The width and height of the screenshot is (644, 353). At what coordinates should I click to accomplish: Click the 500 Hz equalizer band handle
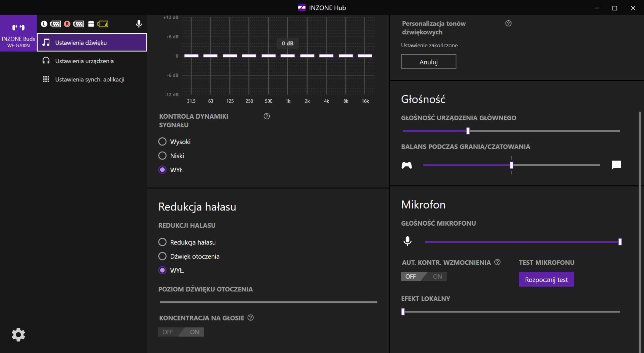(x=268, y=56)
